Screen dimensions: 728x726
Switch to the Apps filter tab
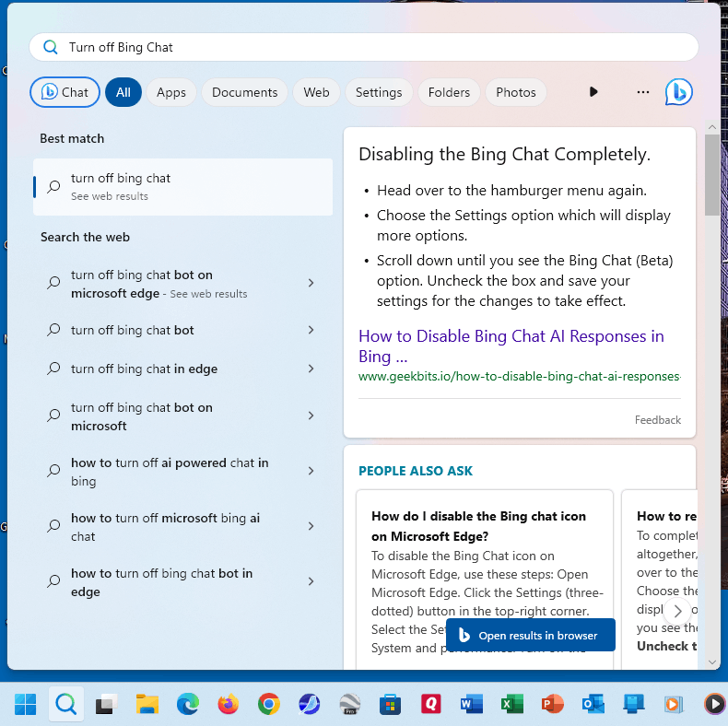pyautogui.click(x=170, y=92)
